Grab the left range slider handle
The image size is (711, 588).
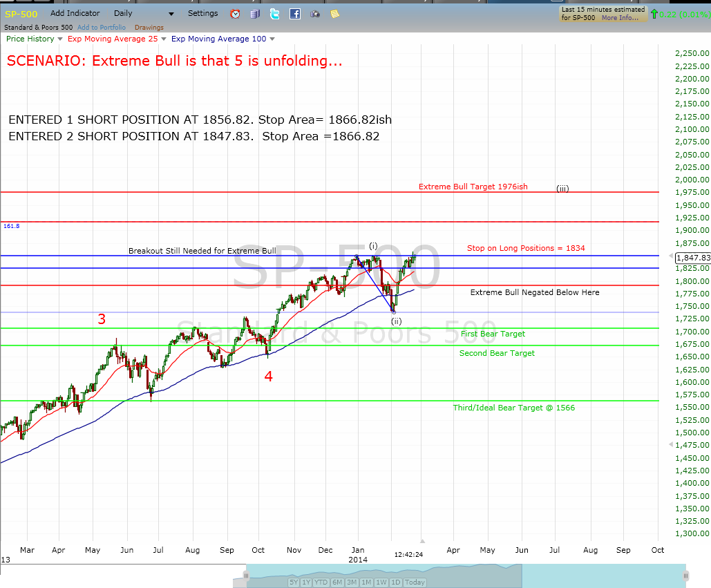246,576
